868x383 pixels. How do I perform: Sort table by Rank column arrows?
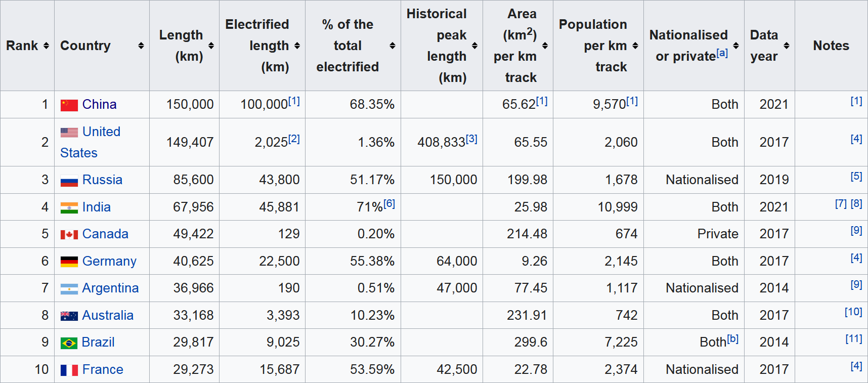click(46, 46)
